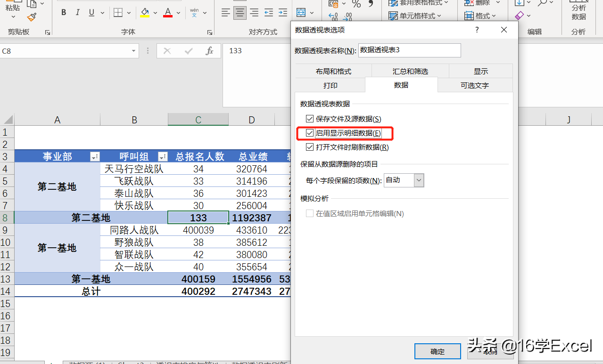The image size is (603, 364).
Task: Center align text
Action: pos(240,13)
